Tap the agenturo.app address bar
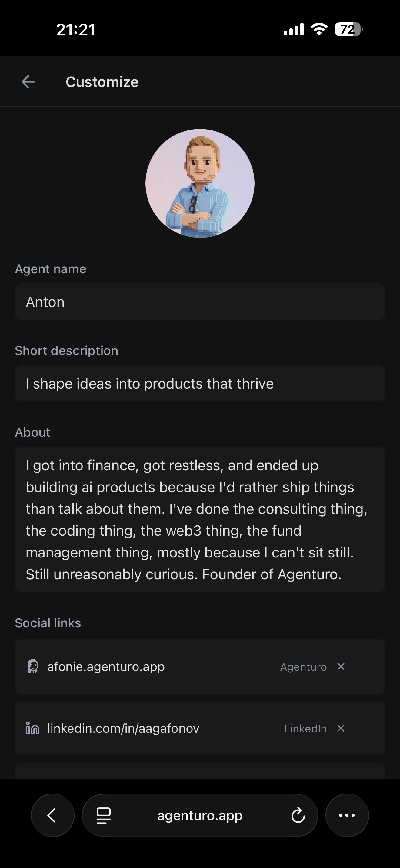This screenshot has height=868, width=400. coord(200,815)
